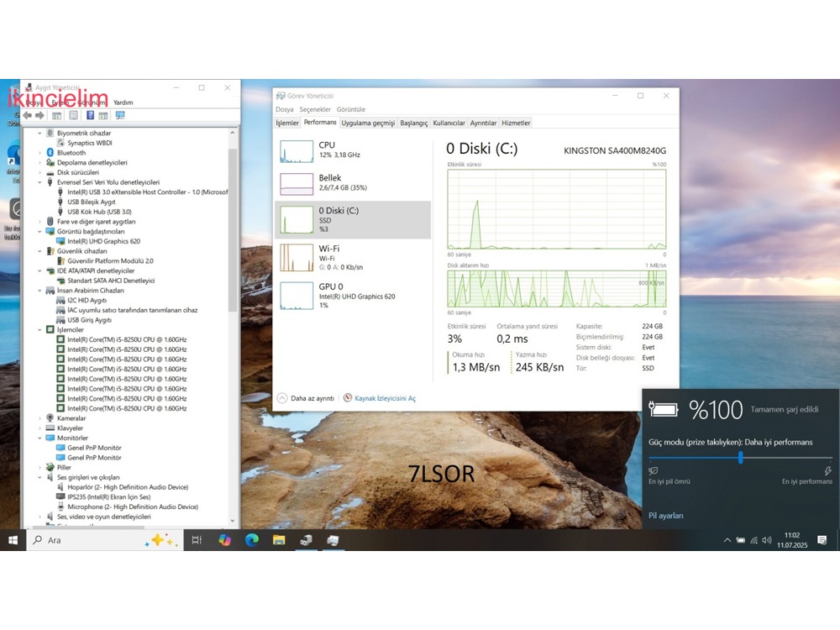The image size is (840, 630).
Task: Collapse the Biyometrik cihazlar node
Action: coord(39,133)
